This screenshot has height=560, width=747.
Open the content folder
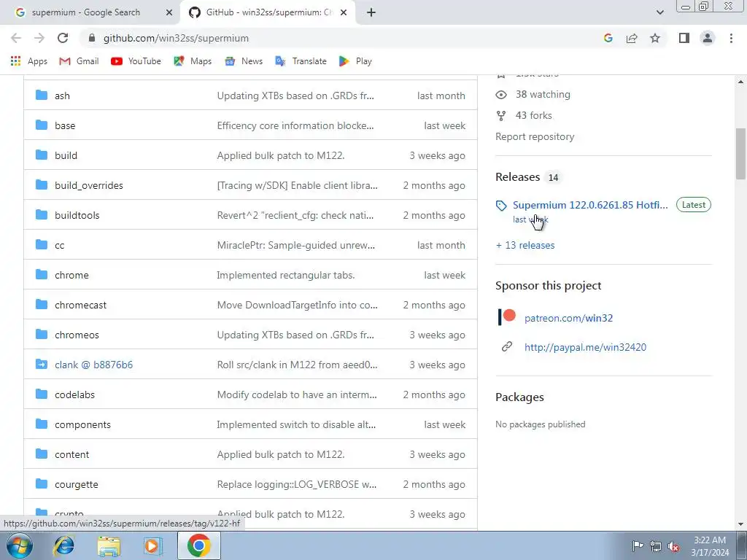71,455
